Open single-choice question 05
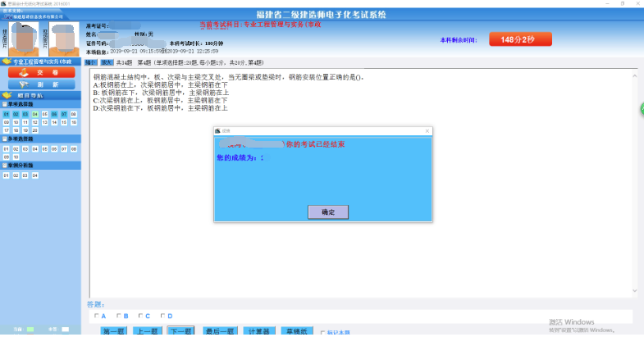 (x=45, y=114)
